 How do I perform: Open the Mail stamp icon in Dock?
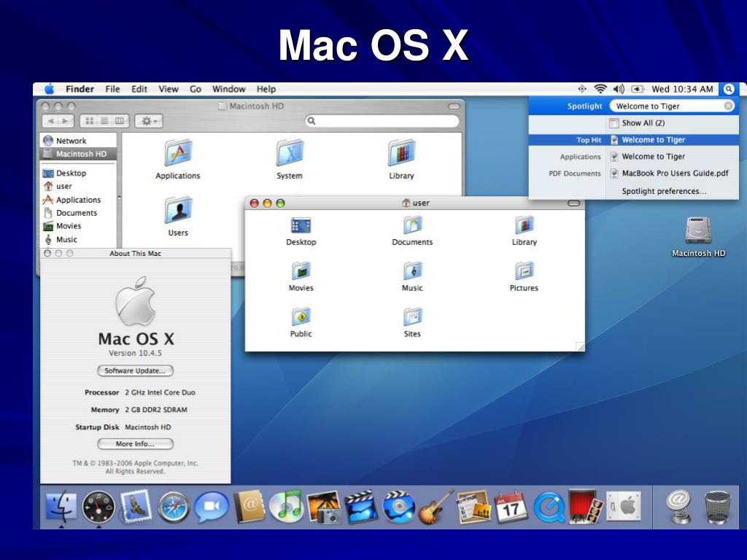(x=136, y=507)
